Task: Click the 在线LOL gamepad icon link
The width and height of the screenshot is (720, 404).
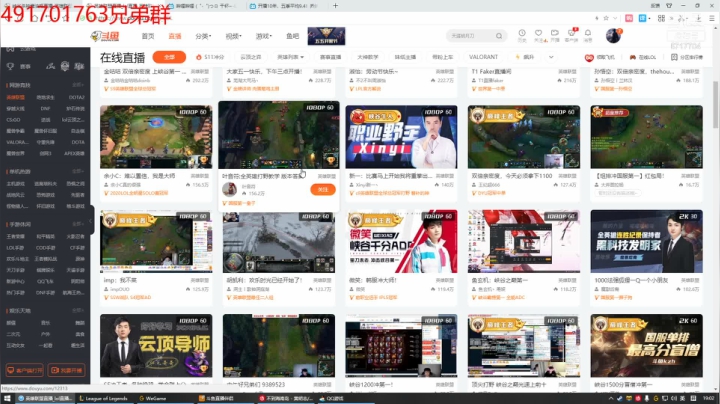Action: coord(643,57)
